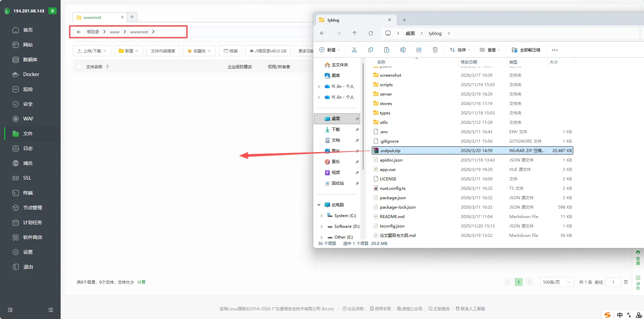This screenshot has height=319, width=644.
Task: Open the WAF section in sidebar
Action: (x=28, y=119)
